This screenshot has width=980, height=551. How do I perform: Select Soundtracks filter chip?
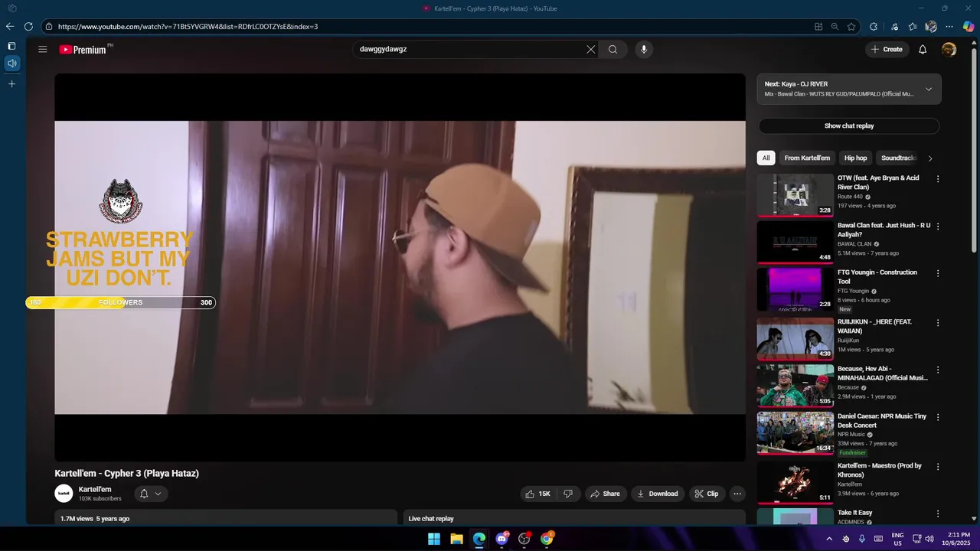(x=898, y=158)
